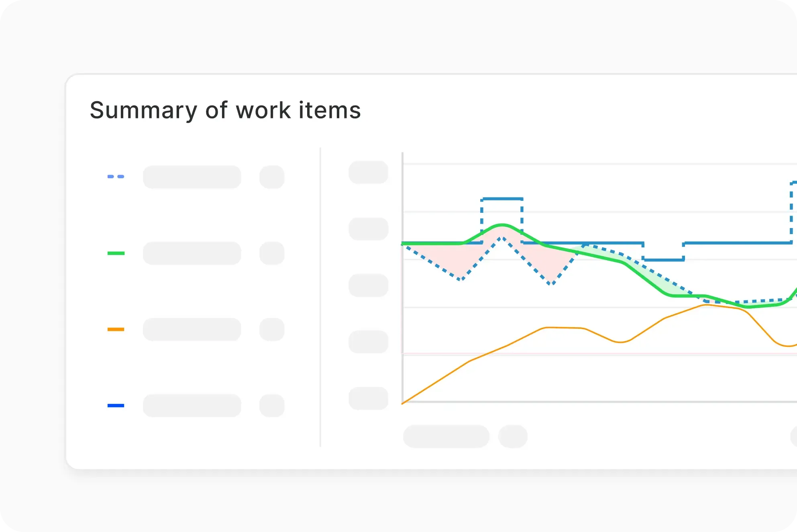Click the small pill beside the x-axis label

point(513,436)
